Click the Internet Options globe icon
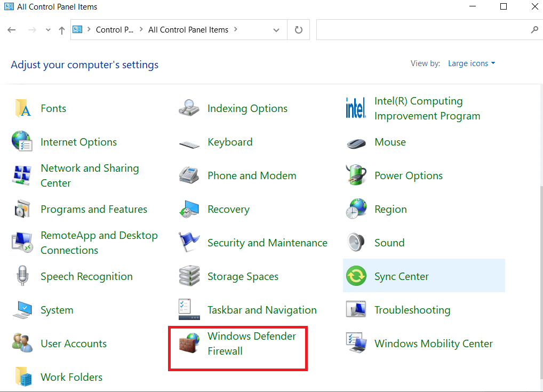The image size is (543, 392). (x=22, y=141)
